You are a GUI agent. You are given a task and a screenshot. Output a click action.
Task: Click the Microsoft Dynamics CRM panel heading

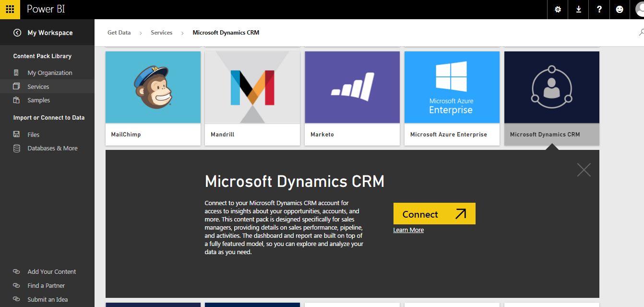(295, 182)
